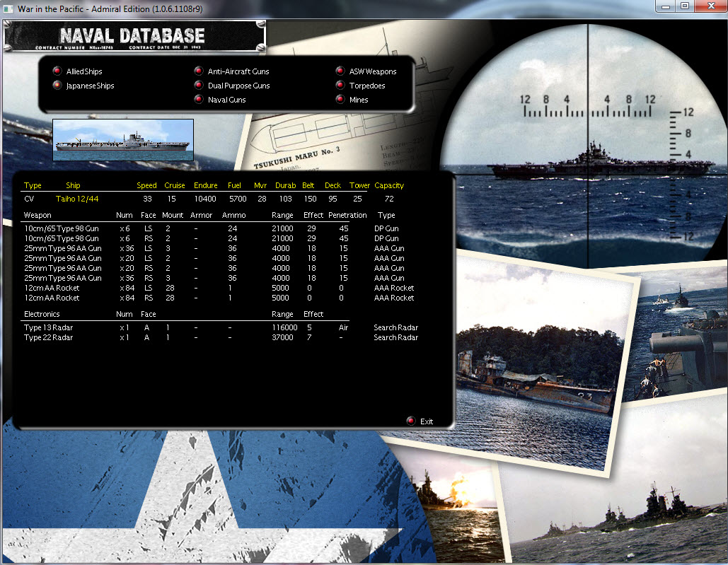The image size is (728, 565).
Task: Click the Taiho carrier side-view thumbnail
Action: point(123,139)
